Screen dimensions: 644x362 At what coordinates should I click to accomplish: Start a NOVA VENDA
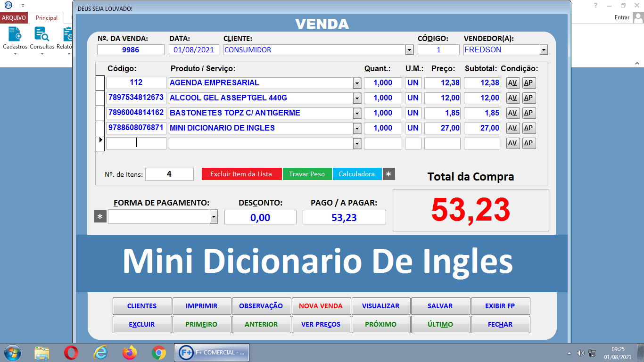tap(321, 305)
